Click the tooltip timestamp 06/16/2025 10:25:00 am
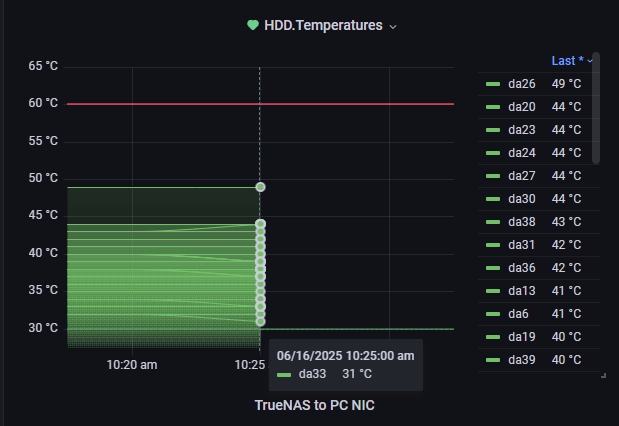 coord(345,356)
